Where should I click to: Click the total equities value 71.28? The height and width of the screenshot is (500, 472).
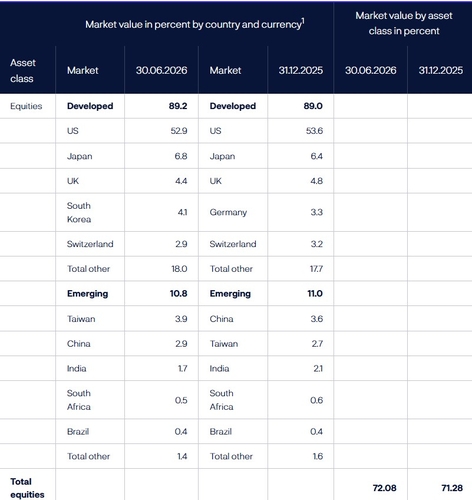point(452,488)
